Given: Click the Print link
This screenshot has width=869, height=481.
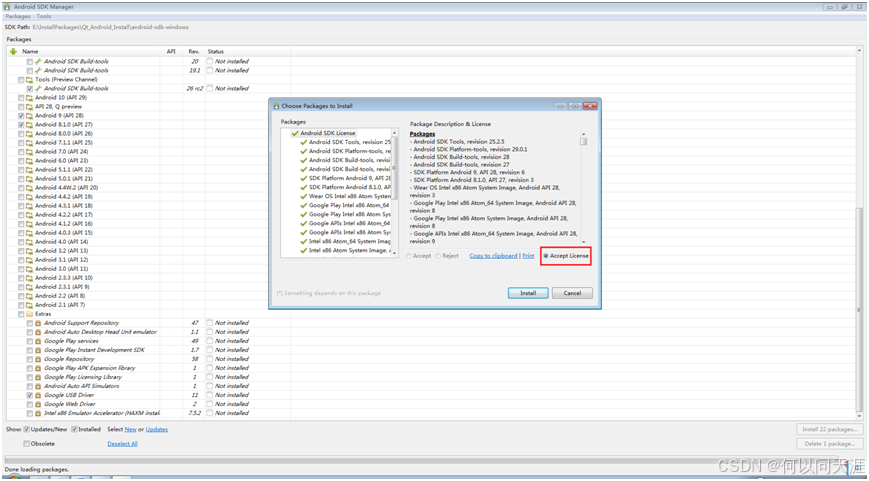Looking at the screenshot, I should point(528,256).
